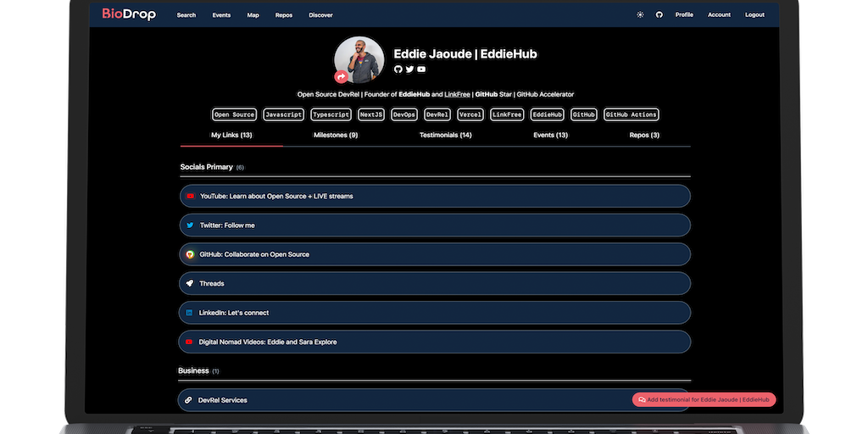
Task: Click the BioDrop logo
Action: click(129, 14)
